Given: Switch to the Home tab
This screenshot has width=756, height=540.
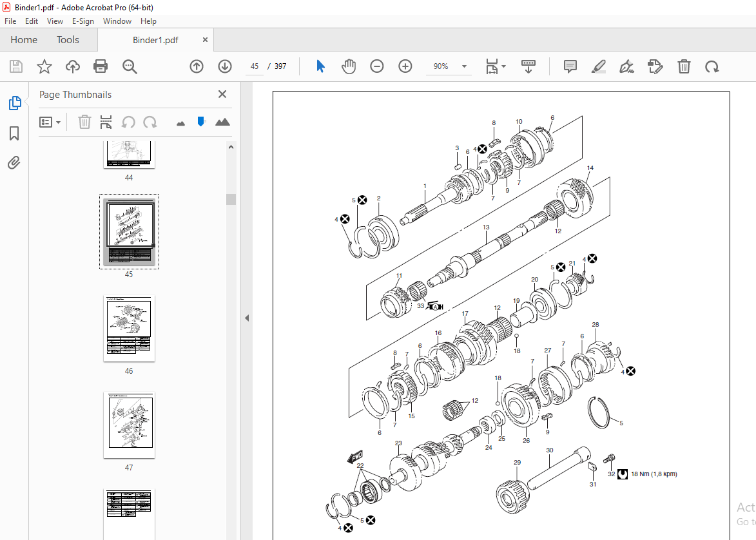Looking at the screenshot, I should (x=24, y=40).
